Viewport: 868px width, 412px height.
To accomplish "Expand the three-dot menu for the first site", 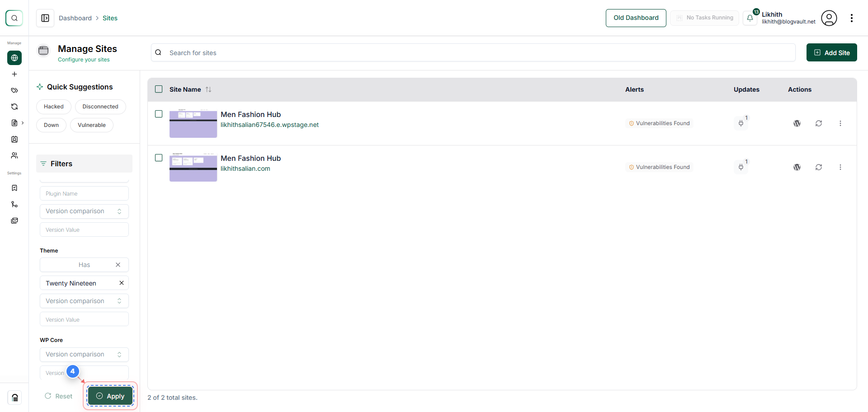I will tap(841, 123).
